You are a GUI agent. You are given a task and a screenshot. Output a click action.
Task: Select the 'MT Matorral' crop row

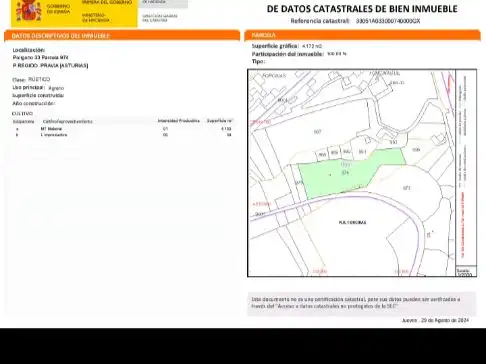pyautogui.click(x=122, y=129)
